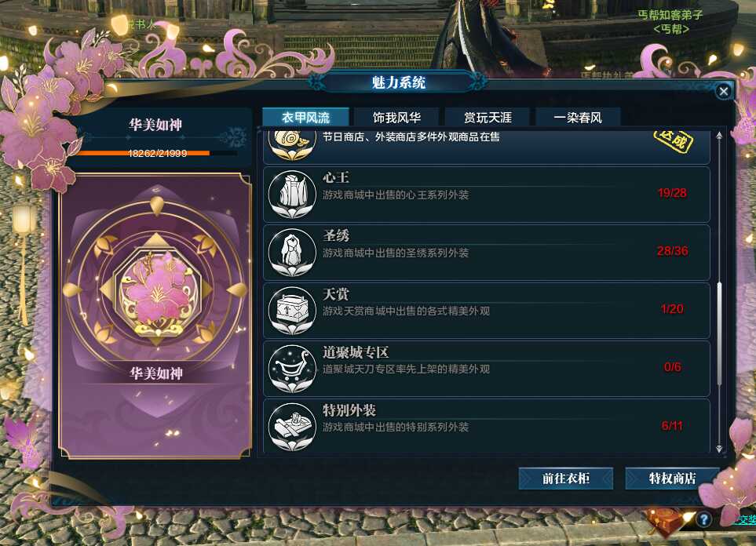Select the 圣绣 robe icon
The height and width of the screenshot is (546, 756).
pyautogui.click(x=292, y=252)
